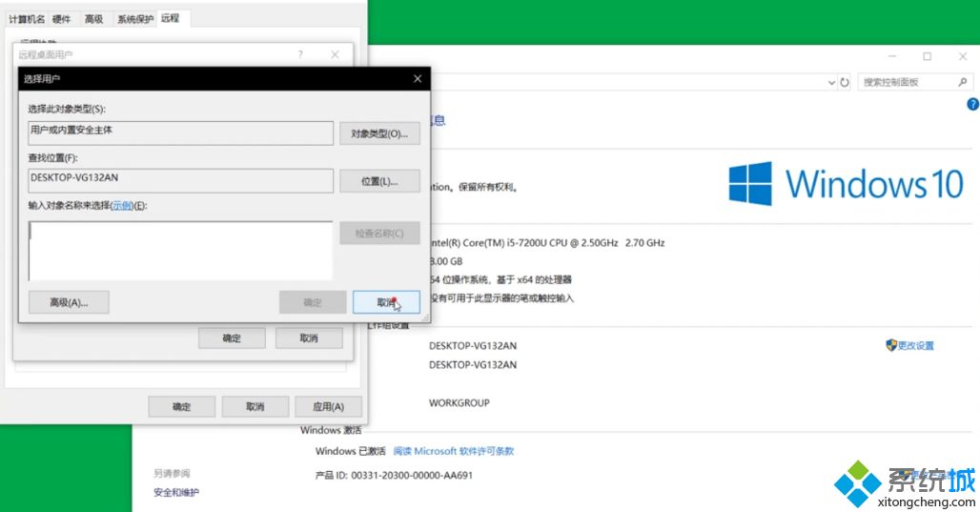Click 确定 in System Properties window

point(182,407)
